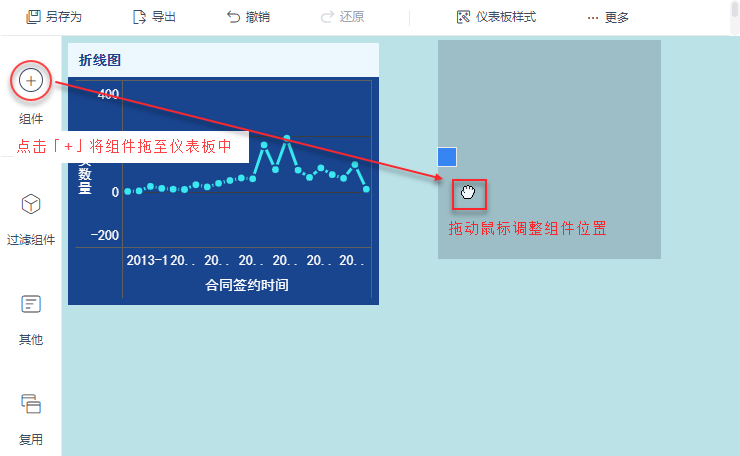Click the 另存为 text button
Viewport: 740px width, 456px height.
64,17
